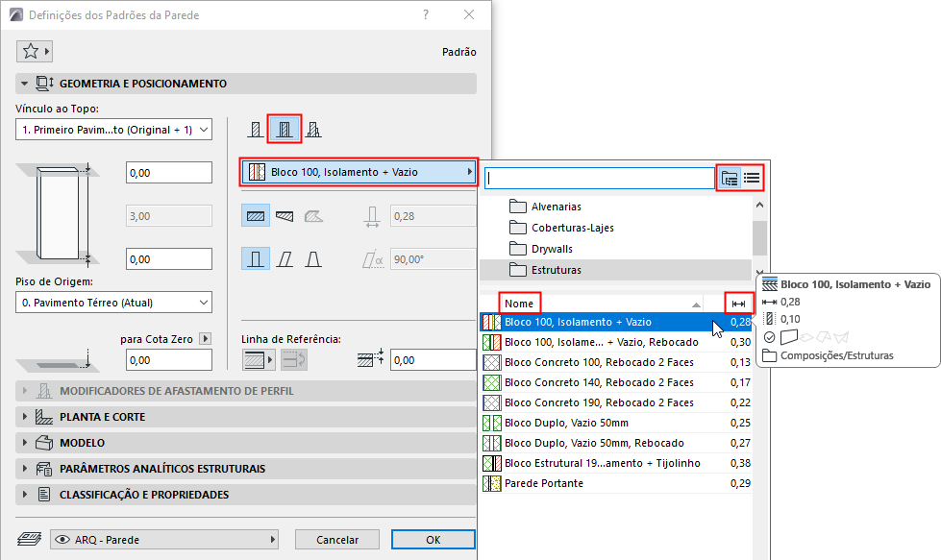Open the ARQ - Parede layer dropdown
The height and width of the screenshot is (560, 941).
[x=165, y=540]
